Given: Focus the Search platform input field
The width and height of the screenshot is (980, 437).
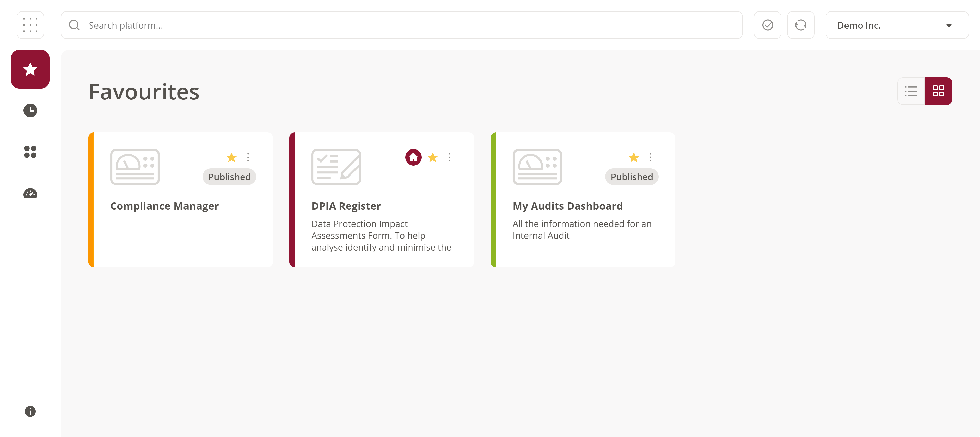Looking at the screenshot, I should tap(402, 25).
